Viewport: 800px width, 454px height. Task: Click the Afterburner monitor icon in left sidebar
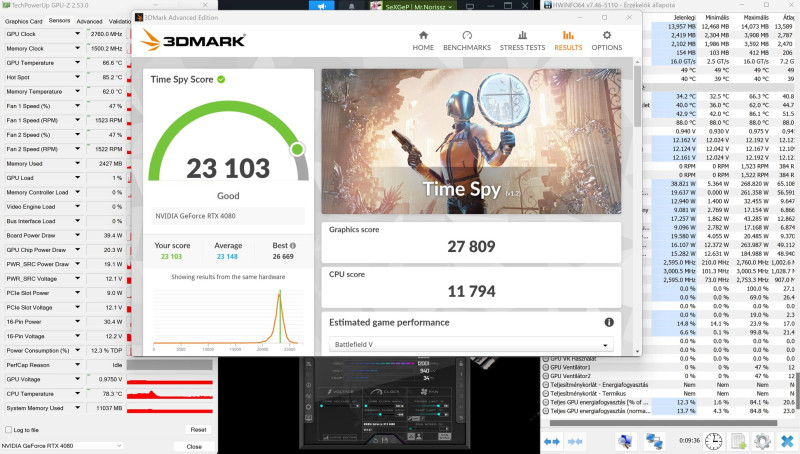pyautogui.click(x=309, y=418)
